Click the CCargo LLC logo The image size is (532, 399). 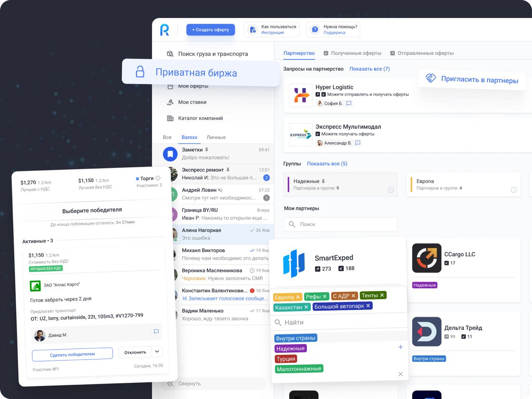(x=426, y=258)
